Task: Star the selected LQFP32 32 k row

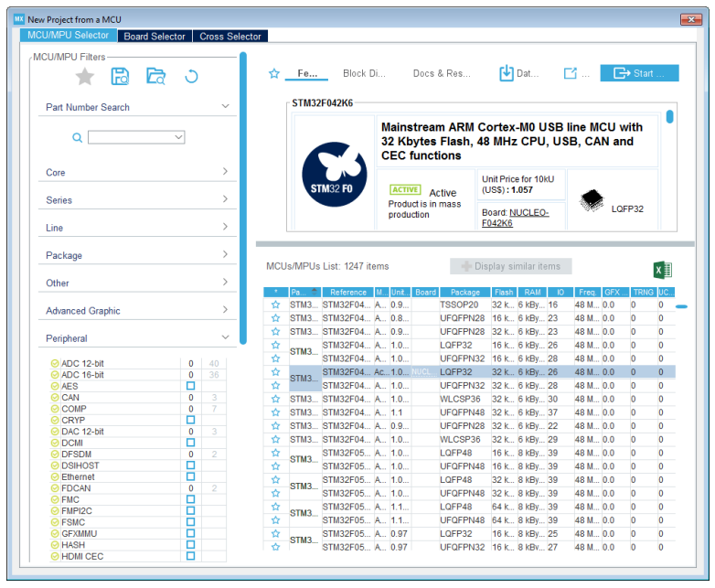Action: pyautogui.click(x=275, y=372)
